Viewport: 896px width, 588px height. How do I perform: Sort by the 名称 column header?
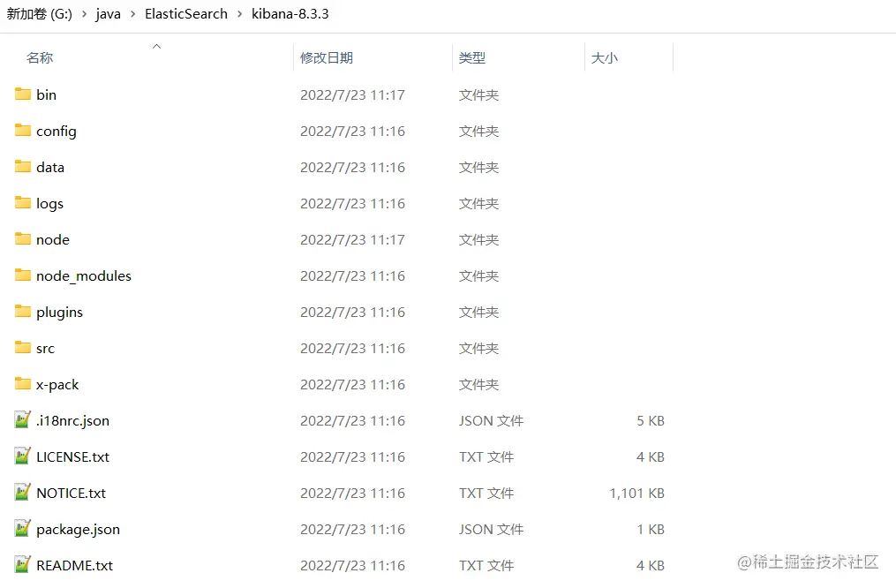40,57
